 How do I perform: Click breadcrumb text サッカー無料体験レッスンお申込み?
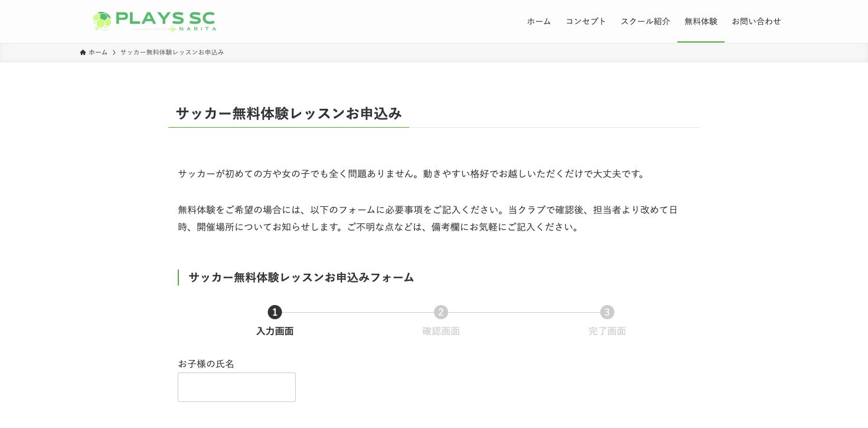click(172, 53)
